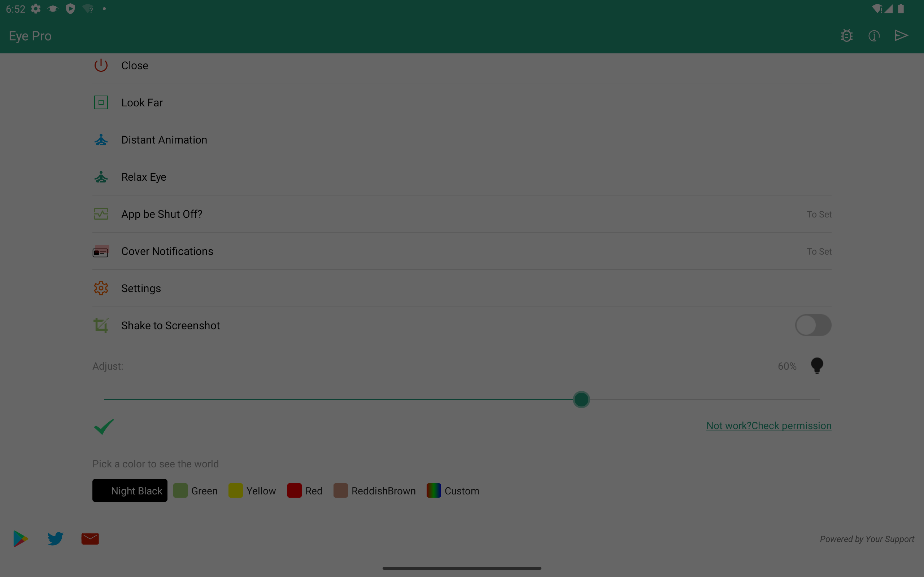
Task: Tap To Set for App be Shut Off
Action: click(819, 215)
